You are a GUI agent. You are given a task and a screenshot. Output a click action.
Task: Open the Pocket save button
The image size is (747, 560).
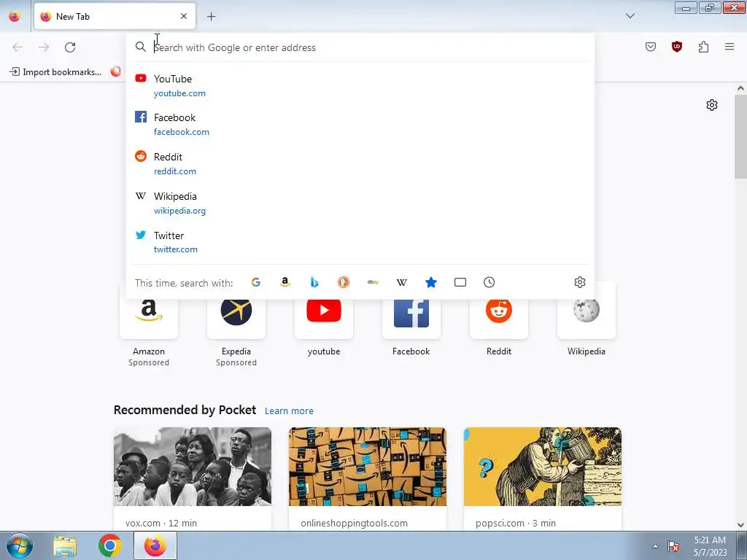650,47
